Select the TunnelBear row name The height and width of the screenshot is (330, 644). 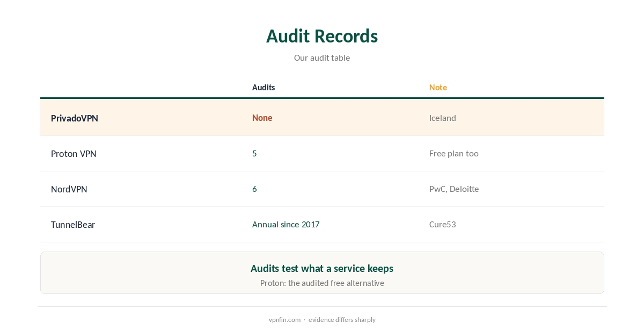73,225
